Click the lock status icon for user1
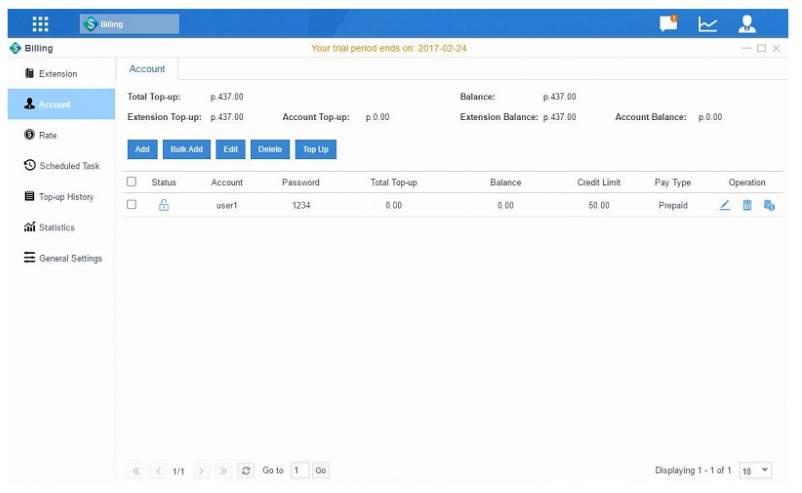The width and height of the screenshot is (802, 493). [x=164, y=205]
